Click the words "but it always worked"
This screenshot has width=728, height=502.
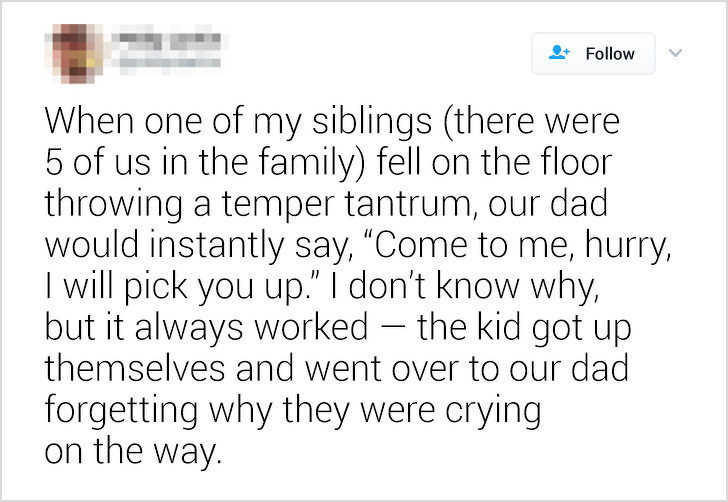(x=206, y=327)
